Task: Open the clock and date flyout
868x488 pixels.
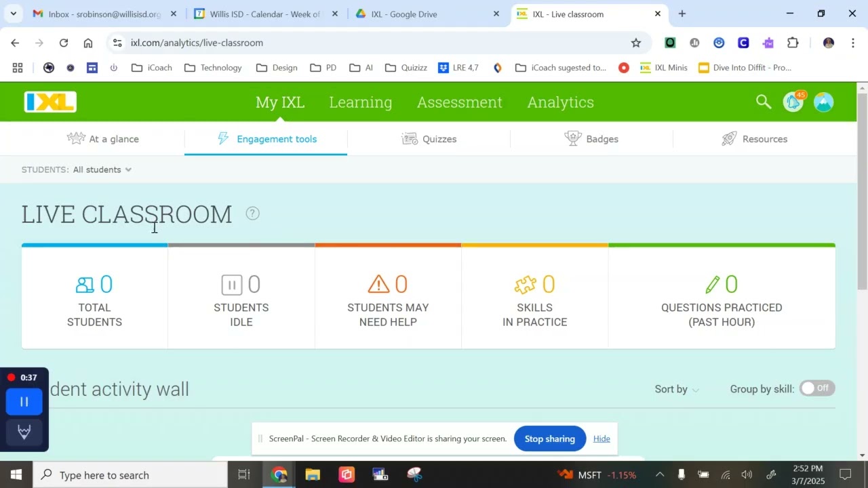Action: point(806,474)
